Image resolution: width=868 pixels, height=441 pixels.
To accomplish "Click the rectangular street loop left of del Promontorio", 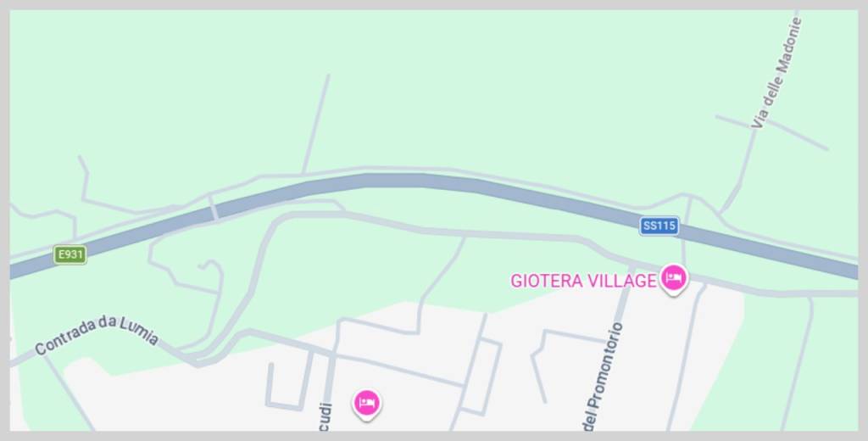I will (x=481, y=377).
